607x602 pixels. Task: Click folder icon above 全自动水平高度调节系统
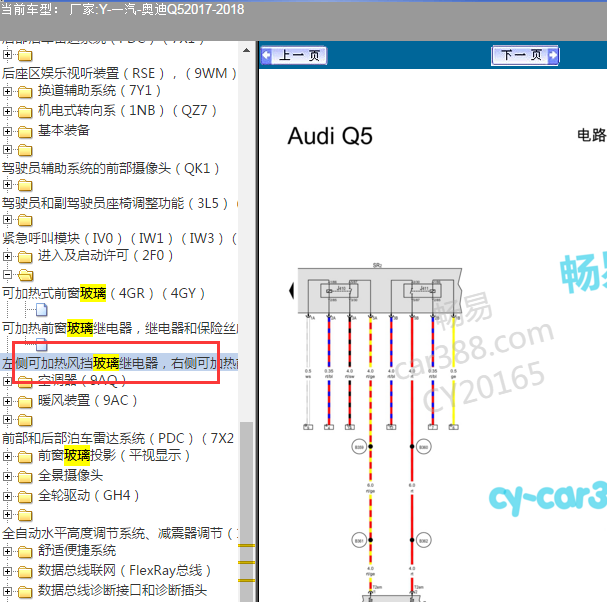coord(25,515)
